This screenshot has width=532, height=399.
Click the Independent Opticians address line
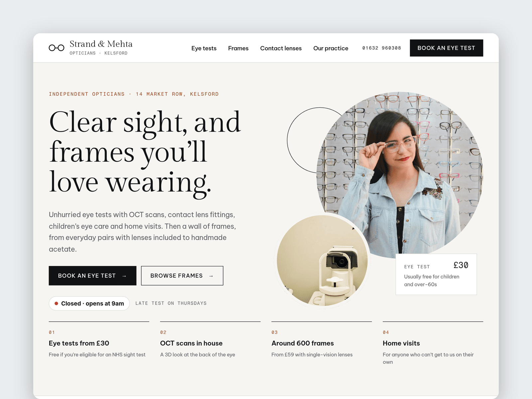point(134,94)
